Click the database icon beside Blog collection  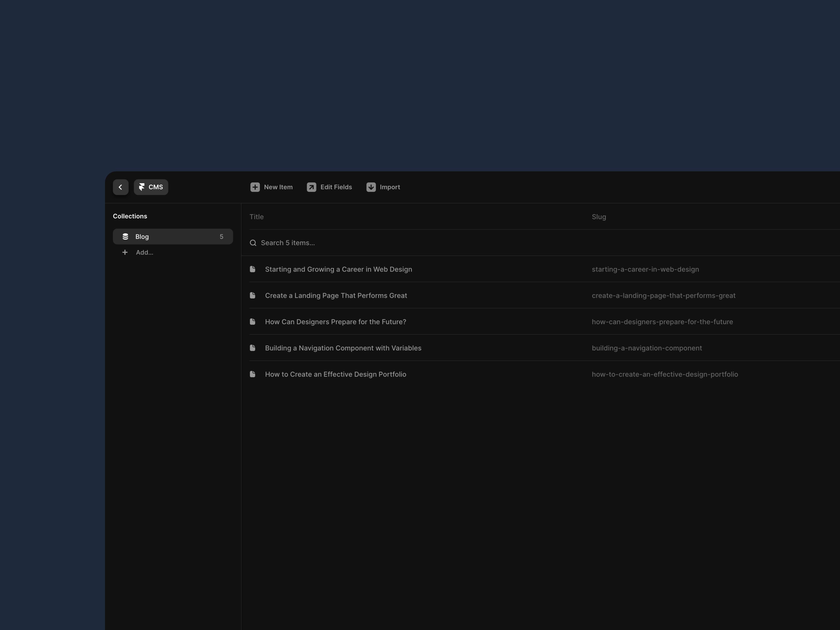tap(125, 236)
